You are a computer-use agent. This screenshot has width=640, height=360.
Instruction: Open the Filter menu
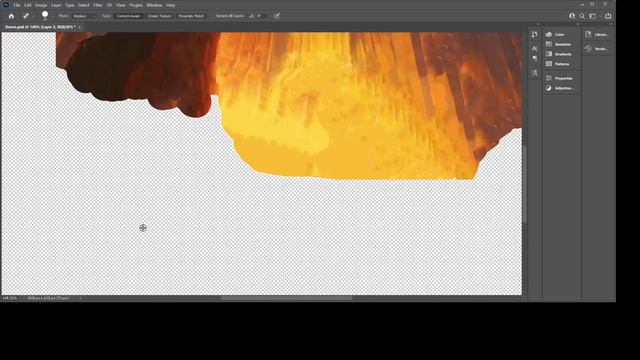98,5
